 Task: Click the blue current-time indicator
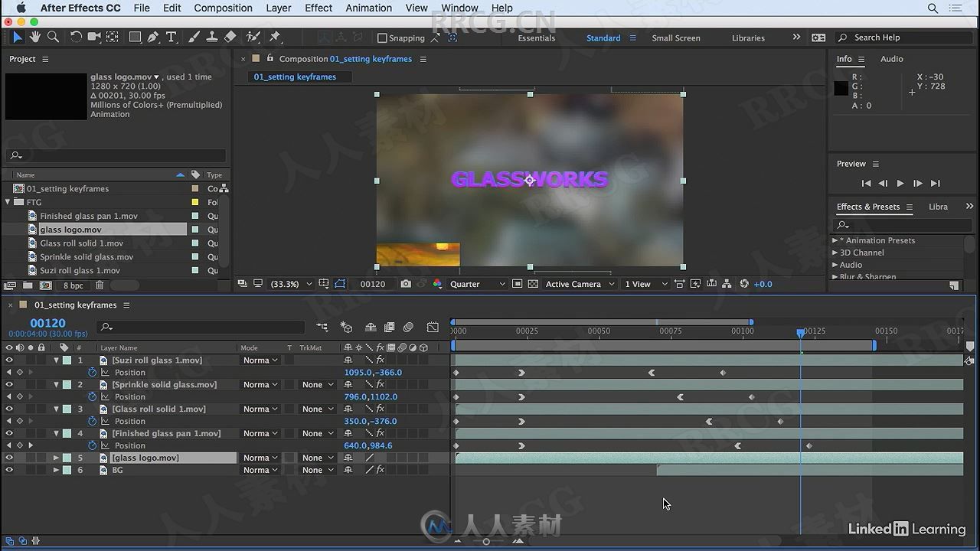pos(801,333)
